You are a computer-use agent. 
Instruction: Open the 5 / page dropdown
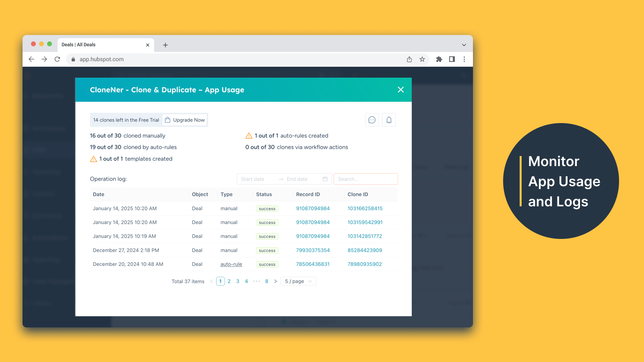coord(298,281)
